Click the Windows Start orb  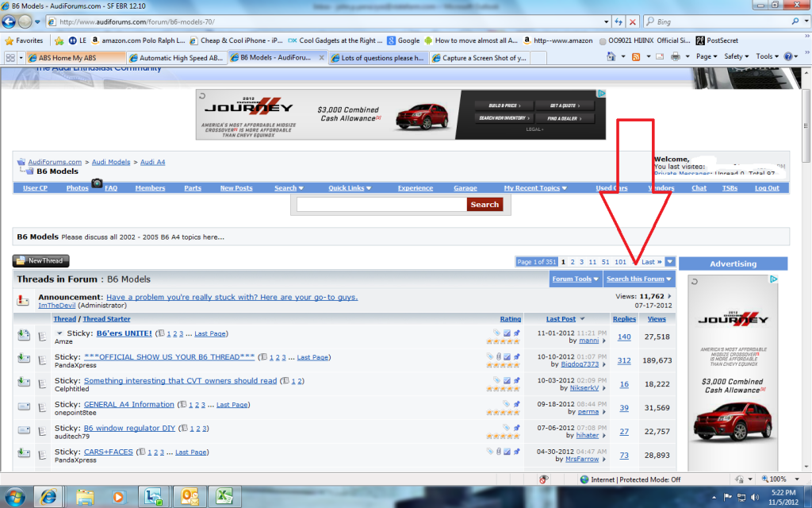pyautogui.click(x=14, y=497)
